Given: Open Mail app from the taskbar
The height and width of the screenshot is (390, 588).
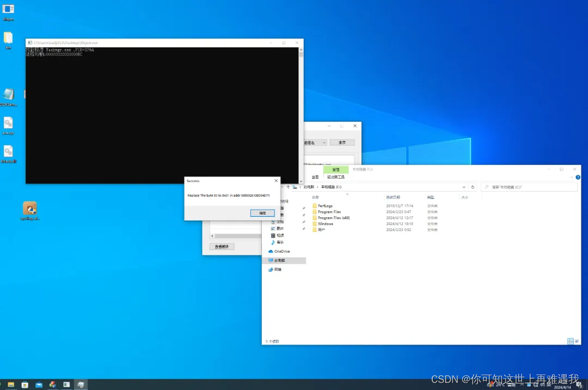Looking at the screenshot, I should 39,385.
